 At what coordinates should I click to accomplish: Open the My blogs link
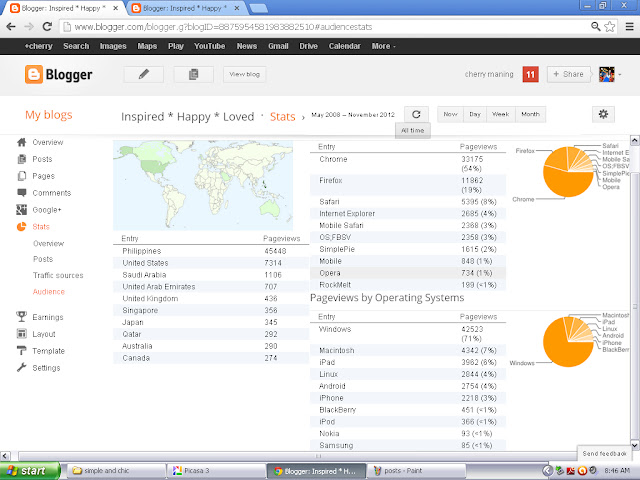[49, 115]
